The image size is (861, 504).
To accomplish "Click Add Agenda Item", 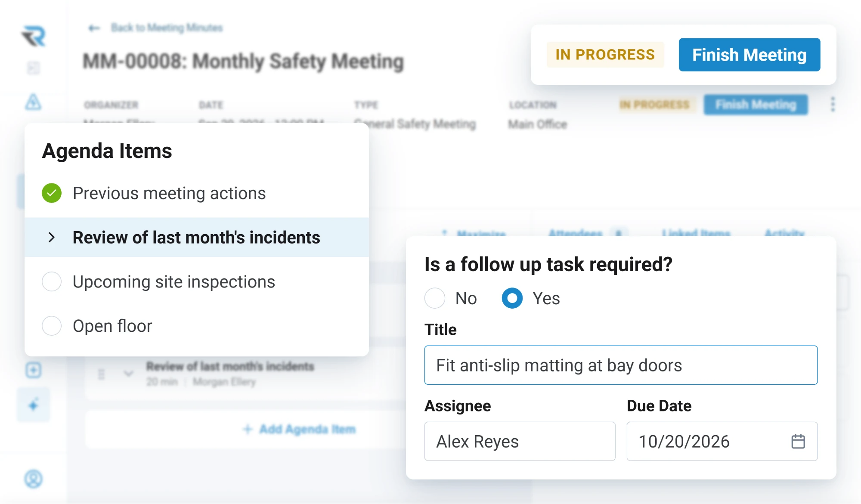I will (299, 429).
